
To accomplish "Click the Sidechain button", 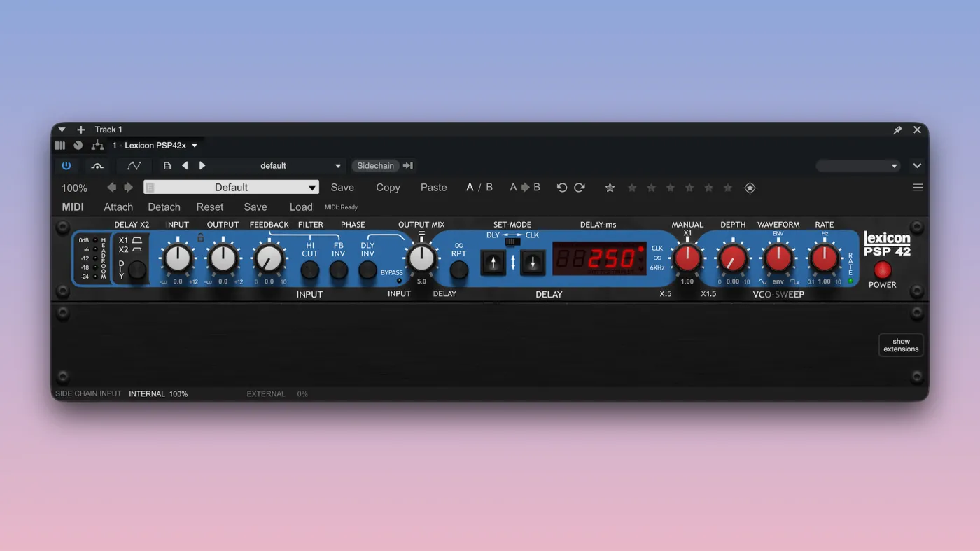I will coord(375,166).
